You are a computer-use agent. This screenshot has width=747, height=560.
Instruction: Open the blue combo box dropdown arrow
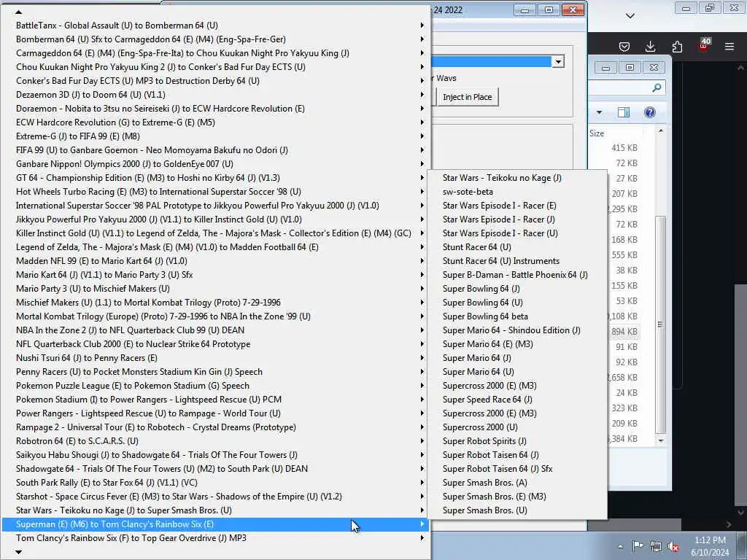(558, 61)
